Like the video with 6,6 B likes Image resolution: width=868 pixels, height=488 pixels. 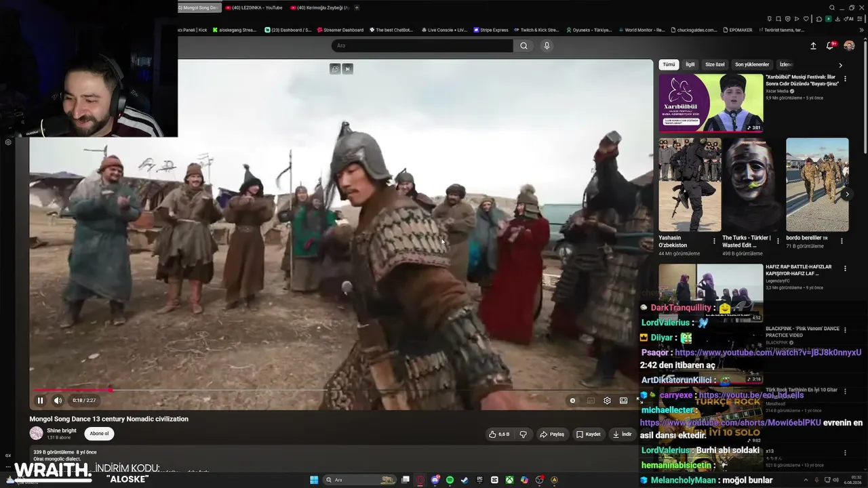pyautogui.click(x=499, y=434)
